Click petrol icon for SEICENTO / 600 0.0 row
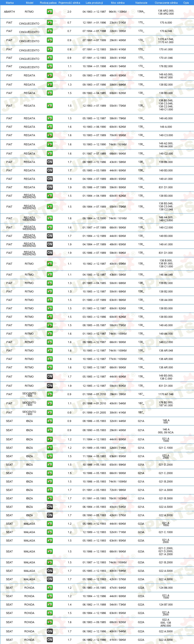 tap(50, 413)
